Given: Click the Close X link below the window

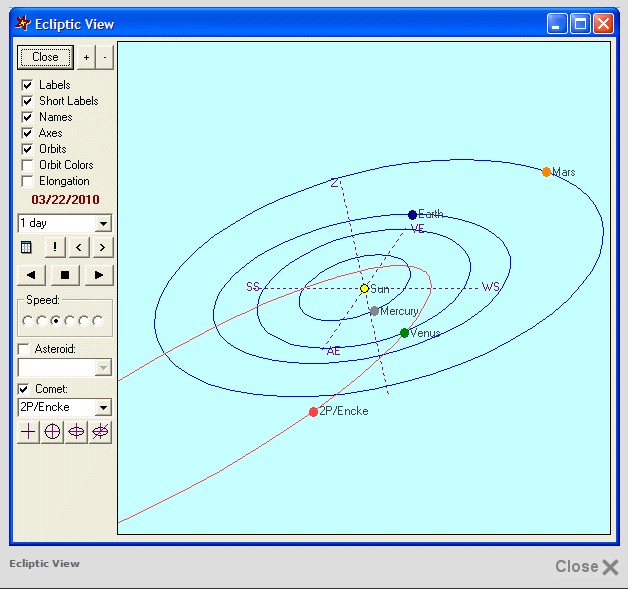Looking at the screenshot, I should (x=587, y=567).
